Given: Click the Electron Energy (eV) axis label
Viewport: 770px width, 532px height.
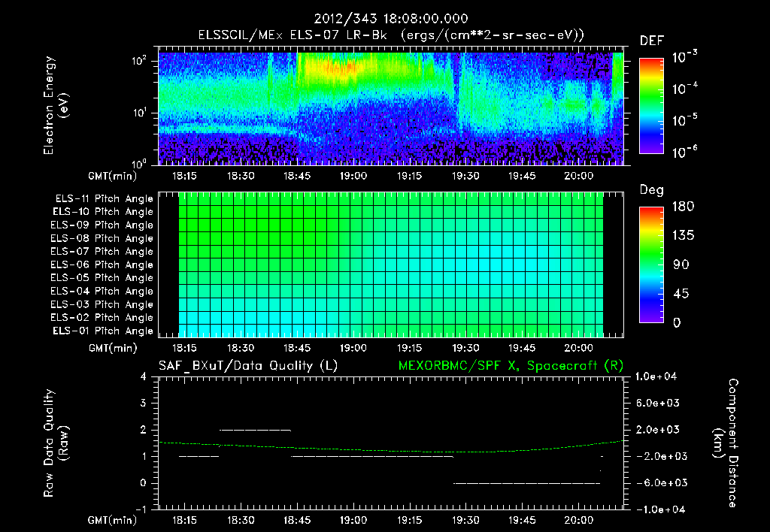Looking at the screenshot, I should click(x=55, y=105).
